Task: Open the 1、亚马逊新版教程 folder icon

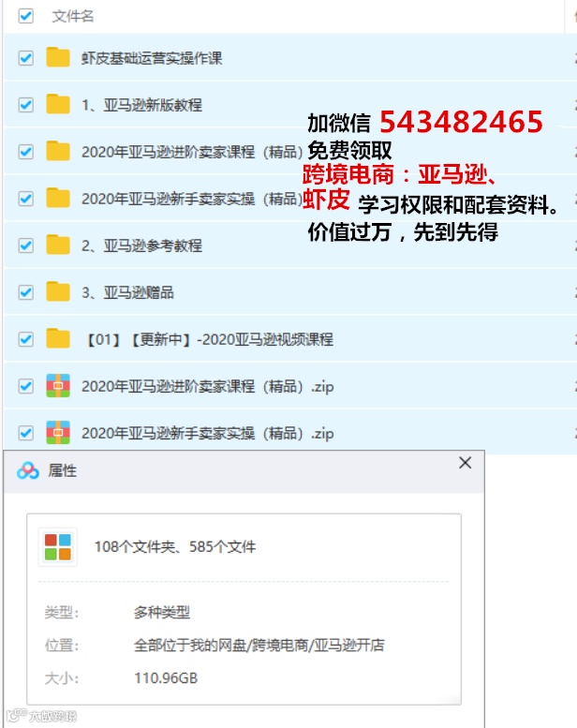Action: (x=58, y=104)
